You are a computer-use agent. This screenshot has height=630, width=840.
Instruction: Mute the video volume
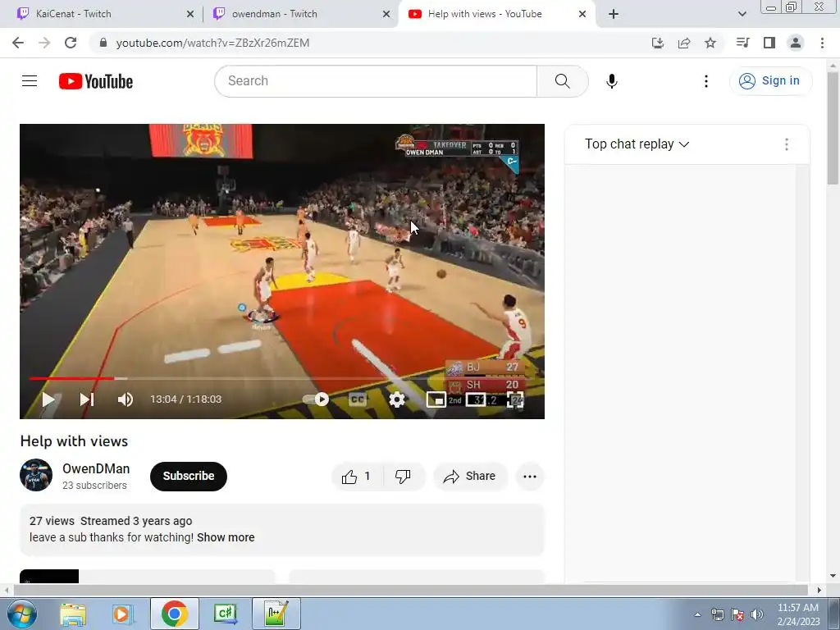[x=126, y=399]
